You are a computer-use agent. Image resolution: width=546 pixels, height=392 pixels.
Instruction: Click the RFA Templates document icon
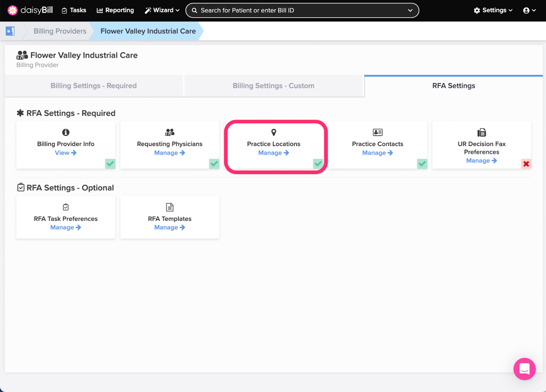(170, 207)
